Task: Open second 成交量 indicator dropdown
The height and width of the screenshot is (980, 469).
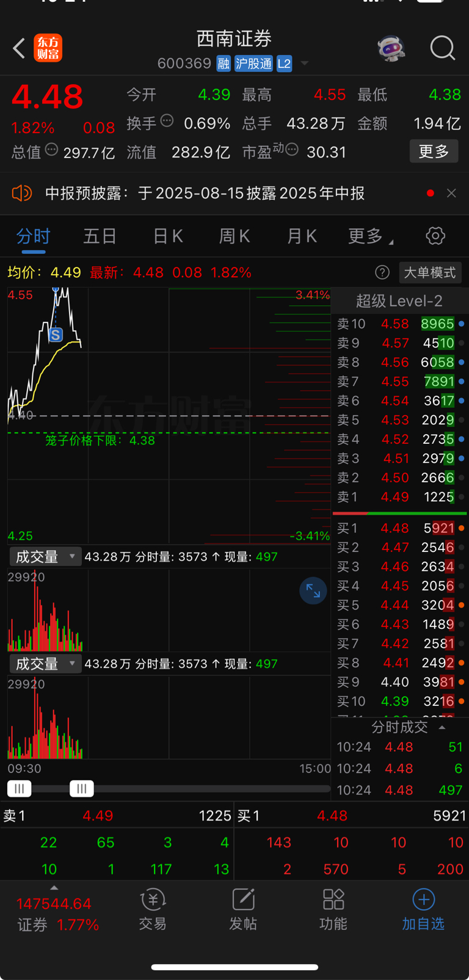Action: pos(45,664)
